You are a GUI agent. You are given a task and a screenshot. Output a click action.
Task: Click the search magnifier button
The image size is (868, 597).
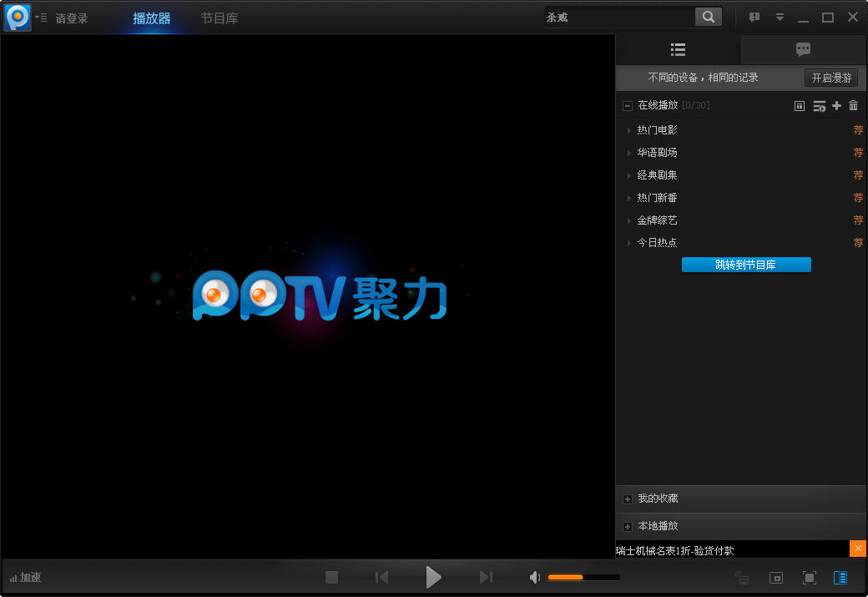click(x=708, y=17)
